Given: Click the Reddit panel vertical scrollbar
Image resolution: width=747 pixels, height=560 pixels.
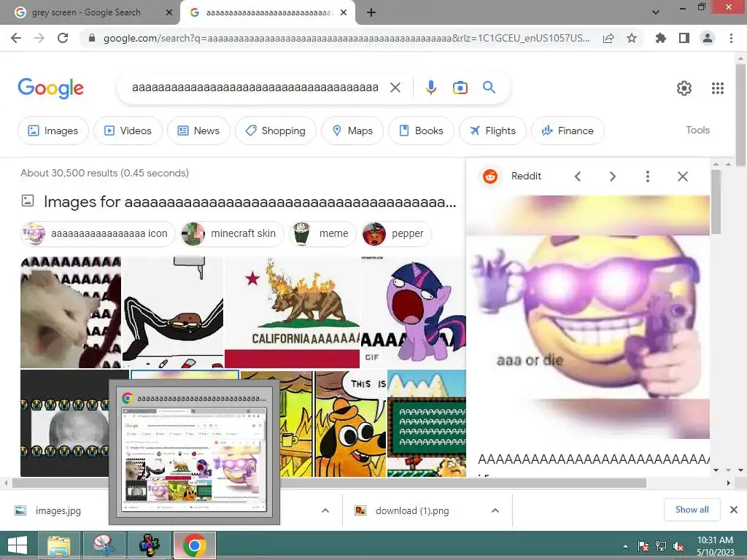Looking at the screenshot, I should click(x=716, y=202).
